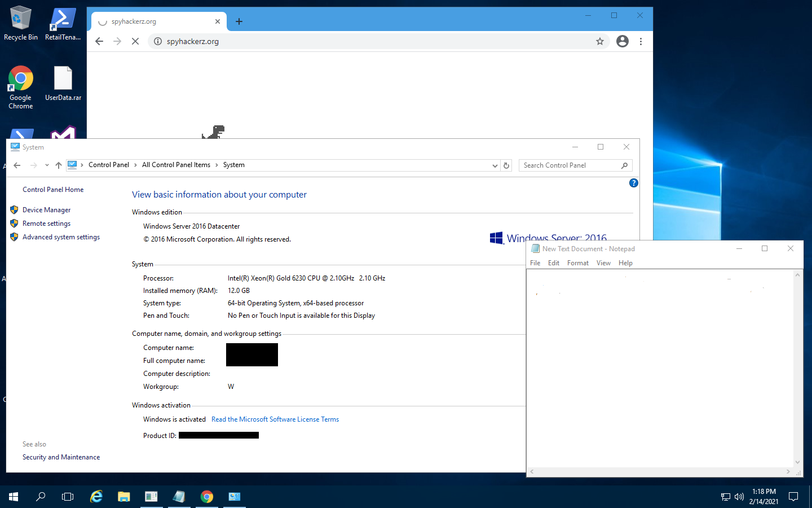This screenshot has width=812, height=508.
Task: Click Chrome's forward navigation arrow
Action: point(117,41)
